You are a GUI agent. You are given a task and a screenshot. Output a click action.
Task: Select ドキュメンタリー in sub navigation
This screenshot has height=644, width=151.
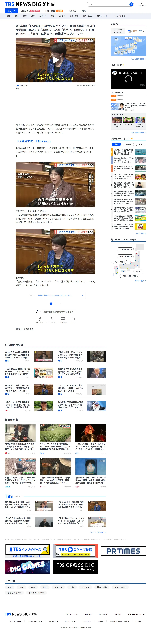120,16
